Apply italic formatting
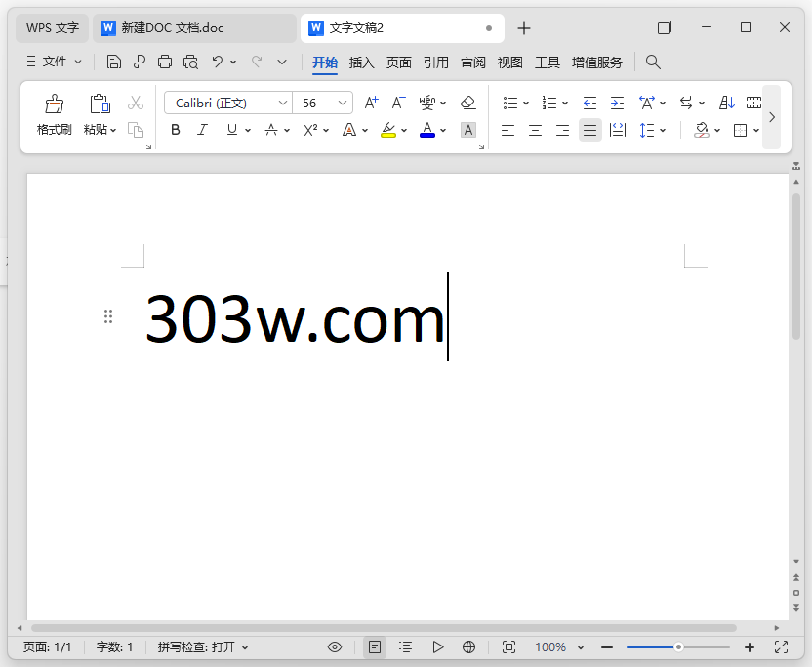This screenshot has width=812, height=667. [x=202, y=129]
